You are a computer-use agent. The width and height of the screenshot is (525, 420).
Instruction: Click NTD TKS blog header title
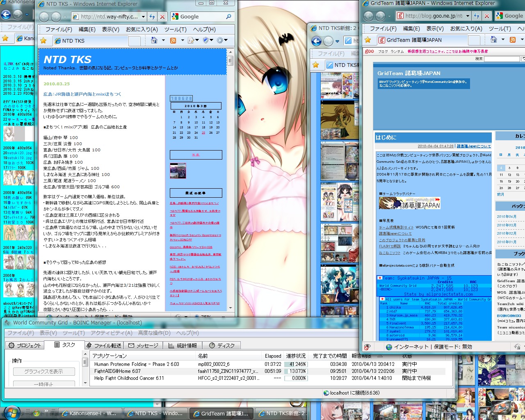click(67, 59)
